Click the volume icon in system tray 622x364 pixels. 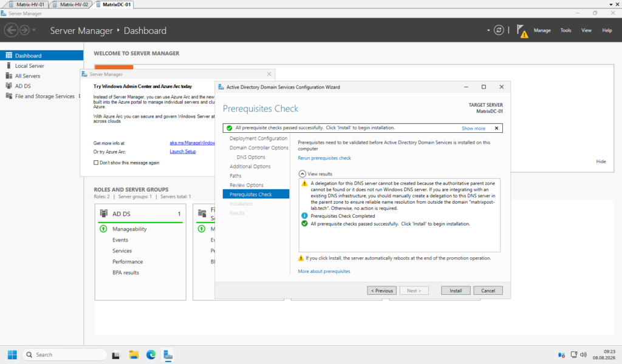coord(583,355)
